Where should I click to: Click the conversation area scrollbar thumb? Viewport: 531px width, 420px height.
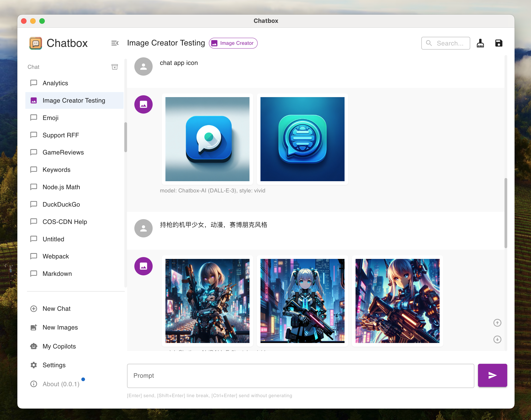point(506,213)
